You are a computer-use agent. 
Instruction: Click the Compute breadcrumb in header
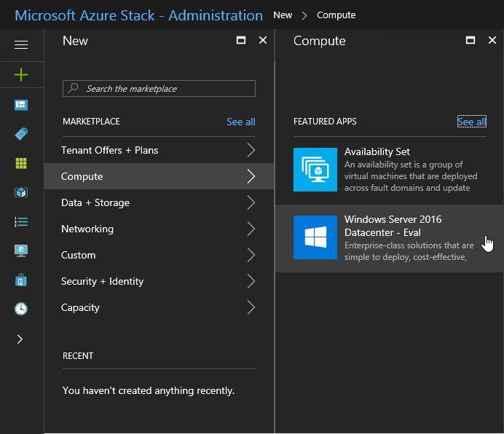(336, 15)
